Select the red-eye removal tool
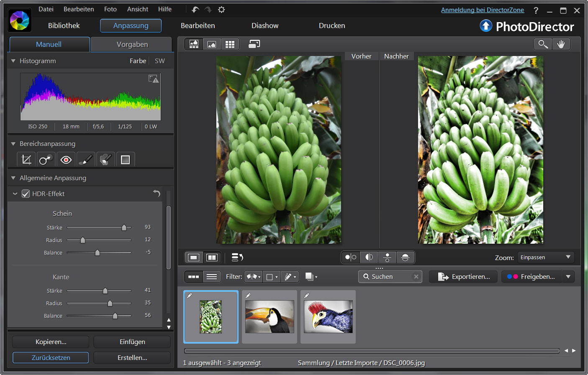The image size is (588, 375). [66, 160]
